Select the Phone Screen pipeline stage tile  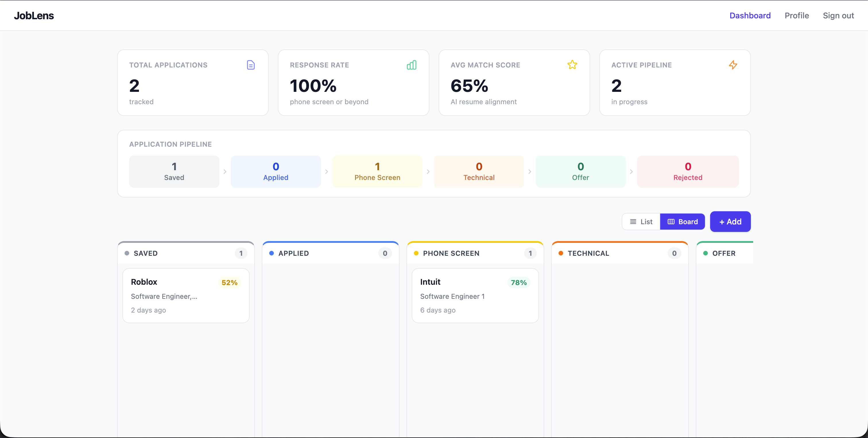pos(377,171)
